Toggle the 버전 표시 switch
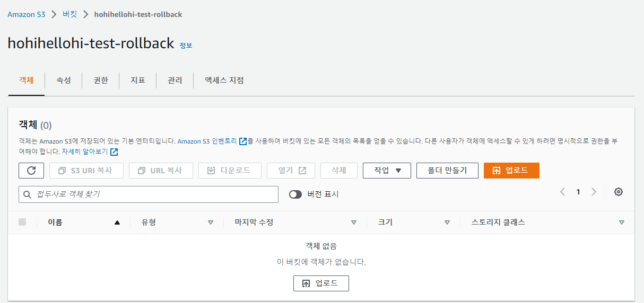The width and height of the screenshot is (644, 303). [x=295, y=194]
